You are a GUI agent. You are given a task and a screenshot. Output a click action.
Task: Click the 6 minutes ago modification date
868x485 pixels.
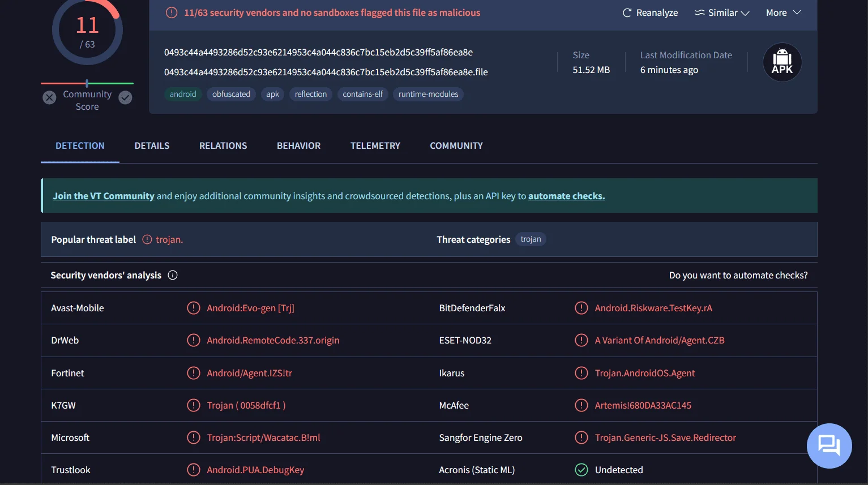point(669,70)
